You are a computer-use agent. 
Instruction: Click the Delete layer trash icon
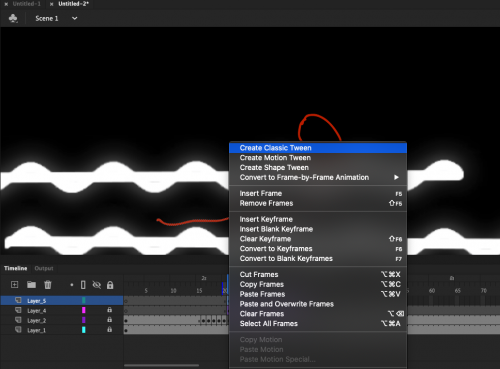pos(48,284)
